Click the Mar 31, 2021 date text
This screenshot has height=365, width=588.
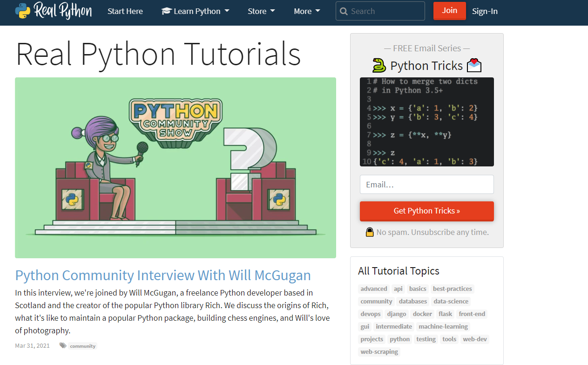tap(32, 345)
